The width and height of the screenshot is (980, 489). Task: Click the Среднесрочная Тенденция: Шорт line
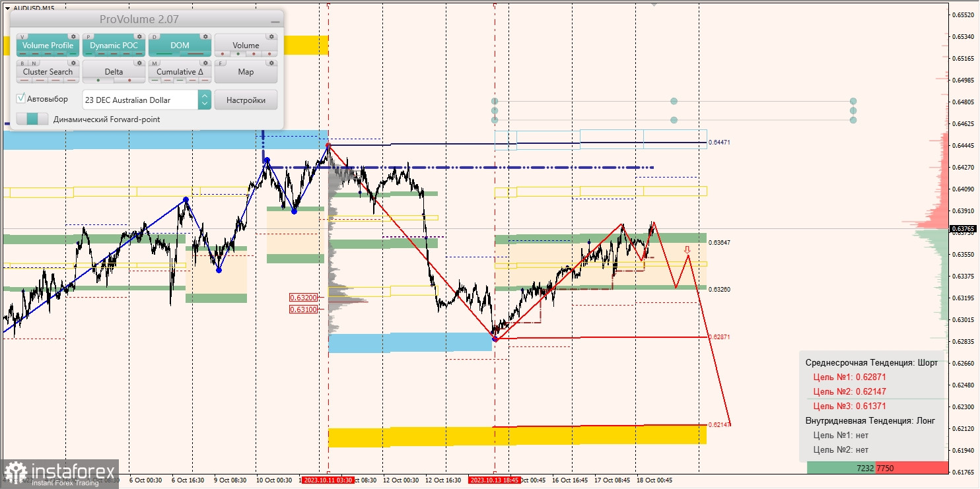[x=872, y=363]
